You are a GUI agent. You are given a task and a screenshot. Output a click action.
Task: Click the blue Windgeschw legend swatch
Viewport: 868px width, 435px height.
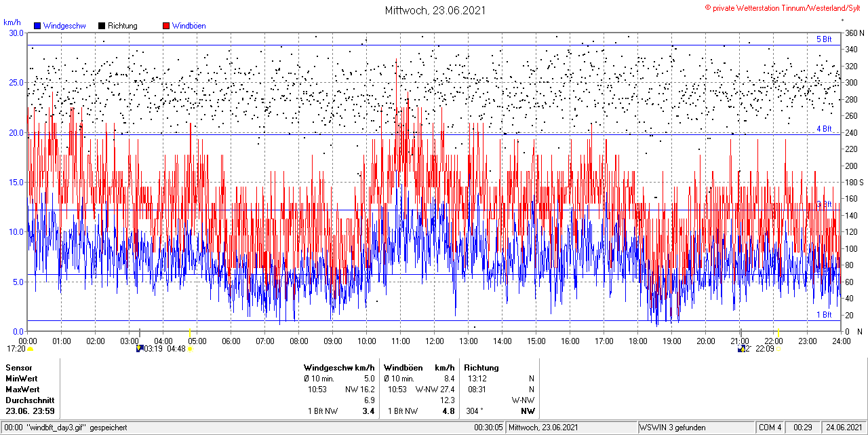click(x=37, y=26)
